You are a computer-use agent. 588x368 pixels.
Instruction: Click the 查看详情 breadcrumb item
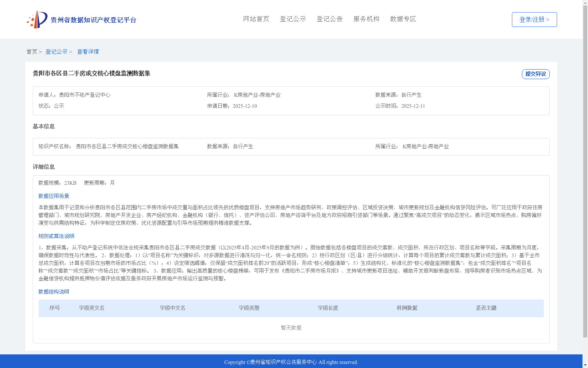tap(87, 52)
